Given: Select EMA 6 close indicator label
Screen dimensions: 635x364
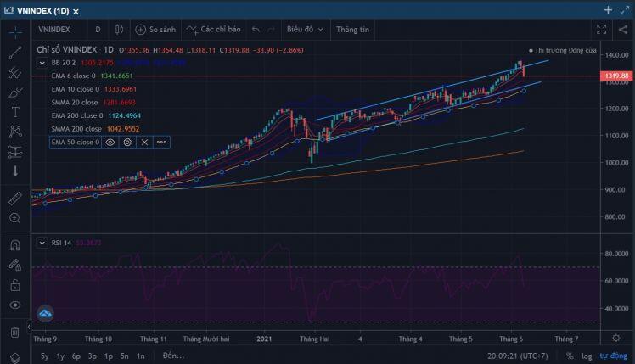Looking at the screenshot, I should click(73, 76).
